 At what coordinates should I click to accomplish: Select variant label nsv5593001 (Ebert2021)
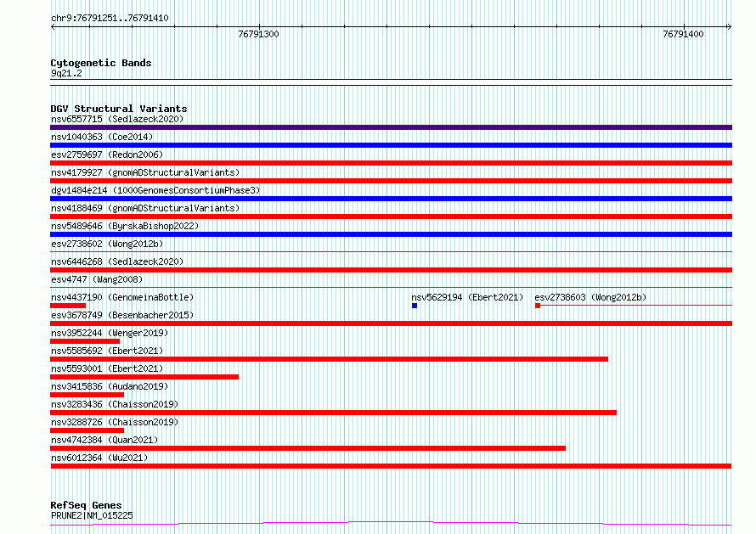[x=107, y=368]
